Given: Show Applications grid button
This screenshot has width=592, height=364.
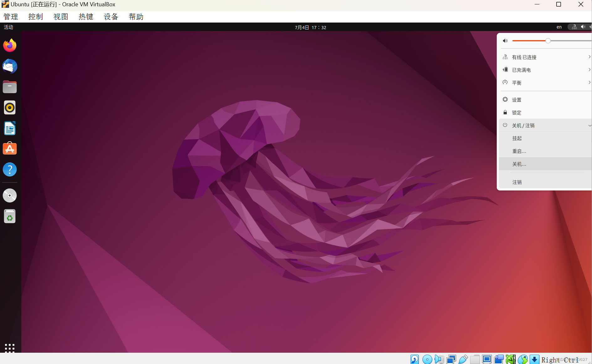Looking at the screenshot, I should tap(10, 348).
